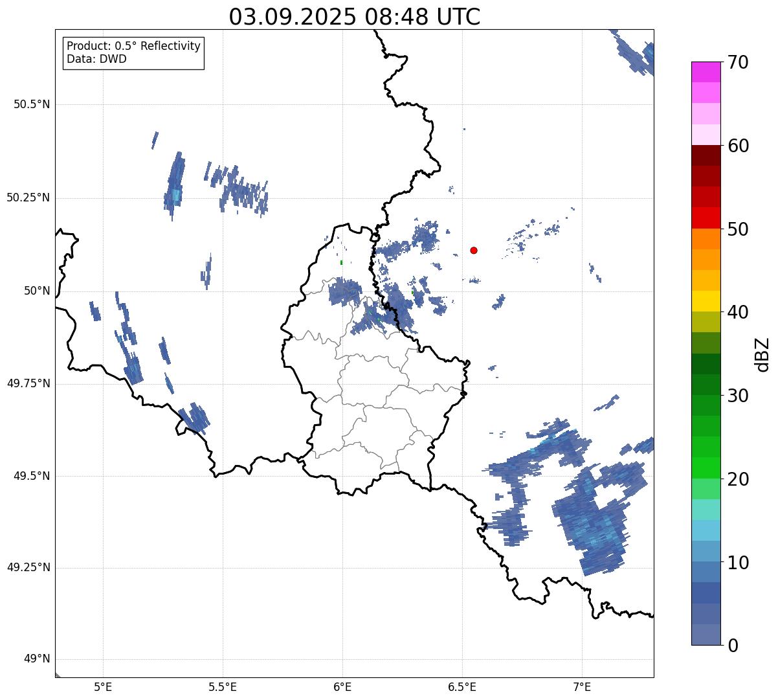Click the colorbar tick label 40
Image resolution: width=778 pixels, height=700 pixels.
click(x=738, y=312)
